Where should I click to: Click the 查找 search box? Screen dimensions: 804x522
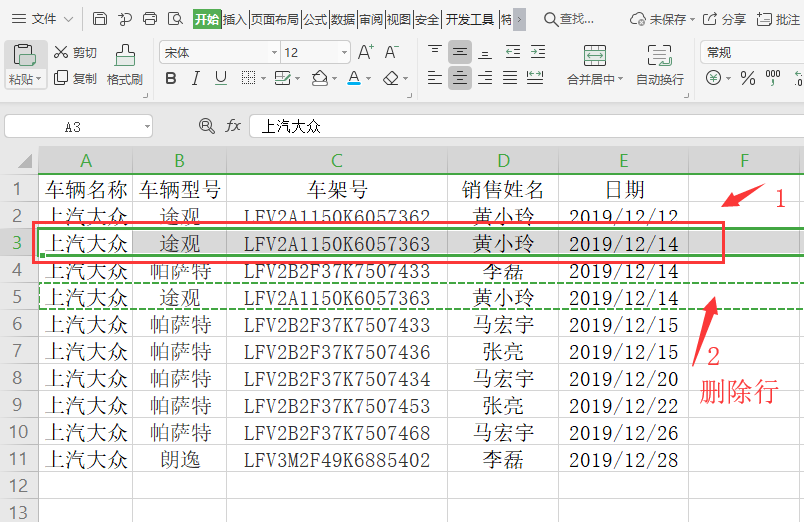point(569,19)
